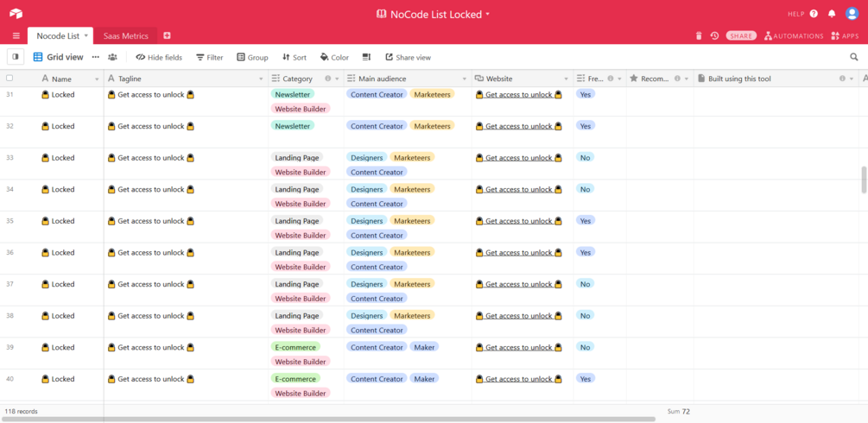This screenshot has width=868, height=423.
Task: Select row number 39
Action: pos(10,348)
